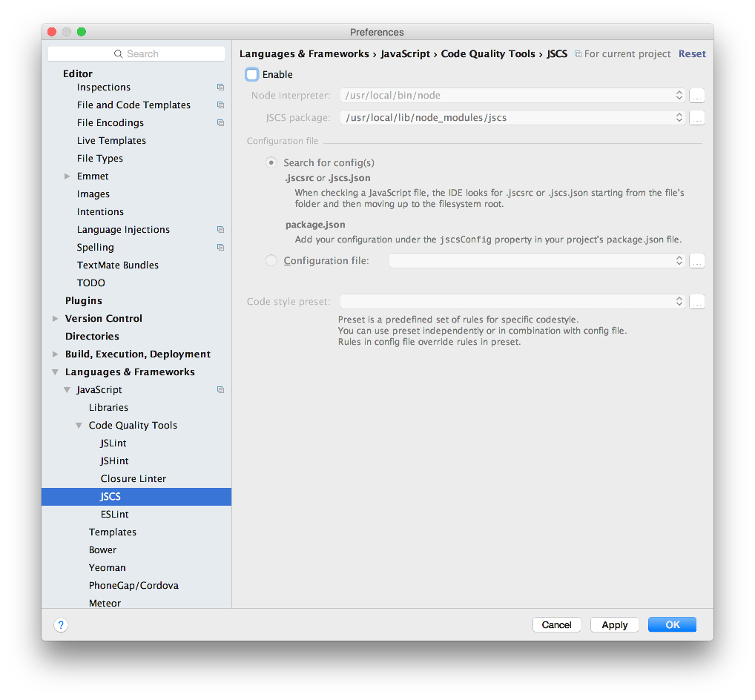Click the help question mark icon
Viewport: 755px width, 700px height.
[x=62, y=625]
